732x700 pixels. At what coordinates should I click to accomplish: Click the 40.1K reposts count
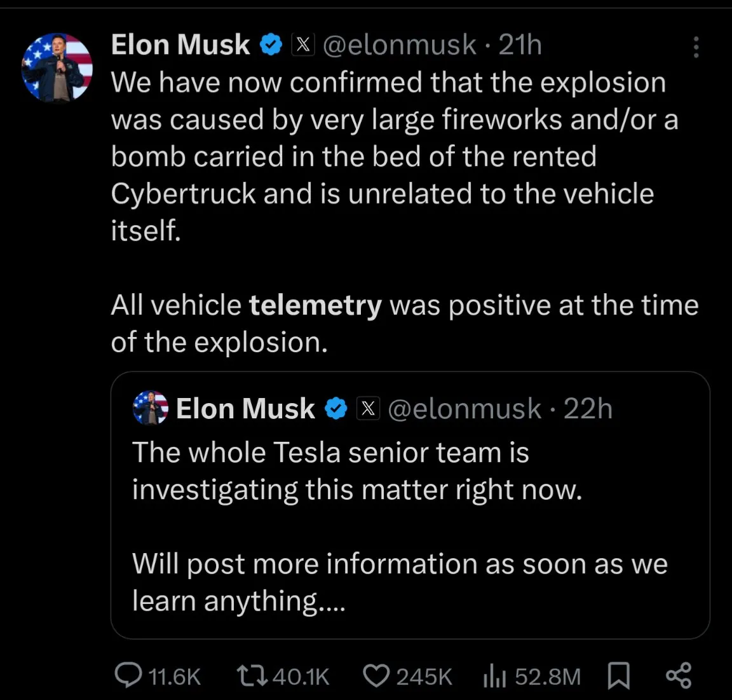[x=301, y=677]
